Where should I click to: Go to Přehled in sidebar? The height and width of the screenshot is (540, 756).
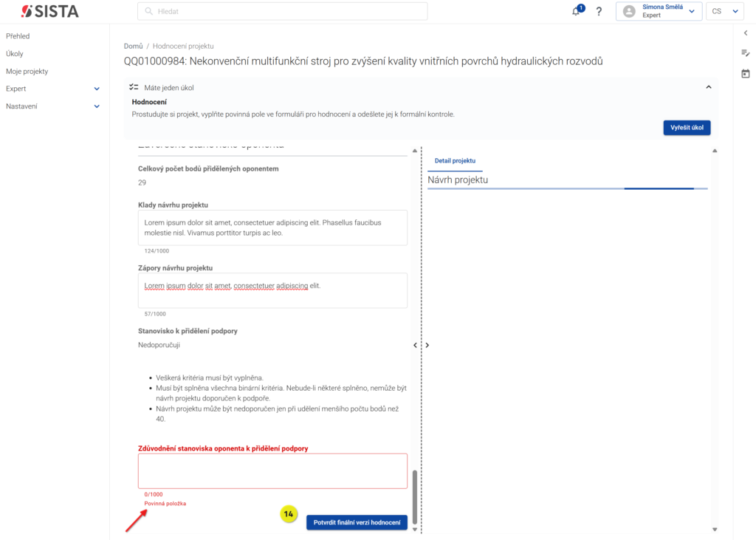18,36
